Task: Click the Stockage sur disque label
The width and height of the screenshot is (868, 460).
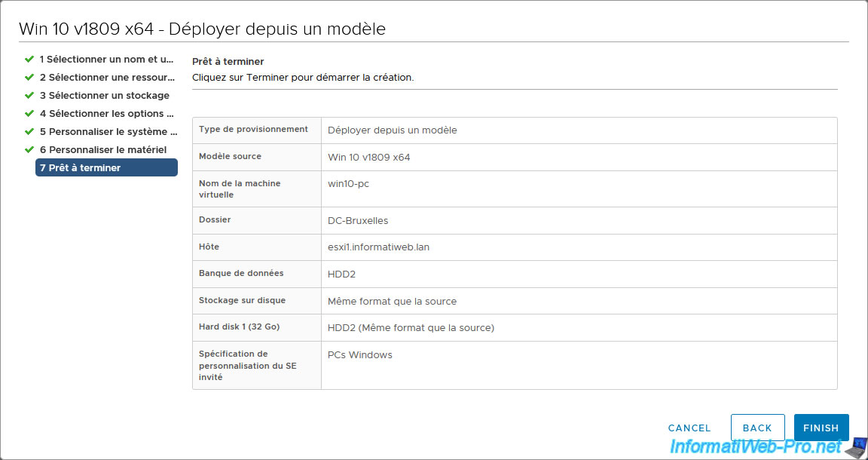Action: point(242,300)
